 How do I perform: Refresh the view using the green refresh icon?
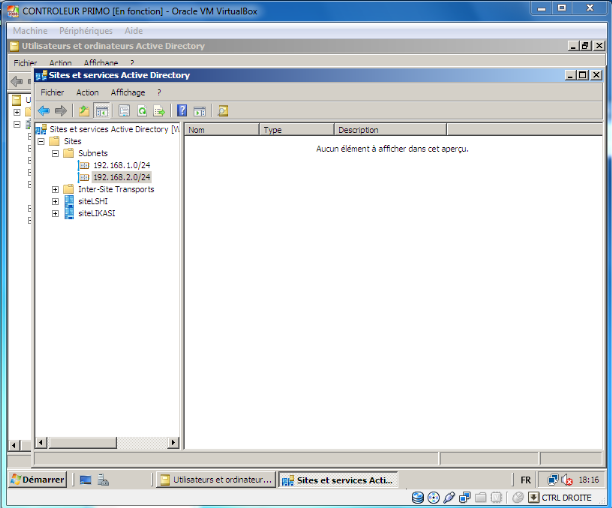click(x=142, y=111)
